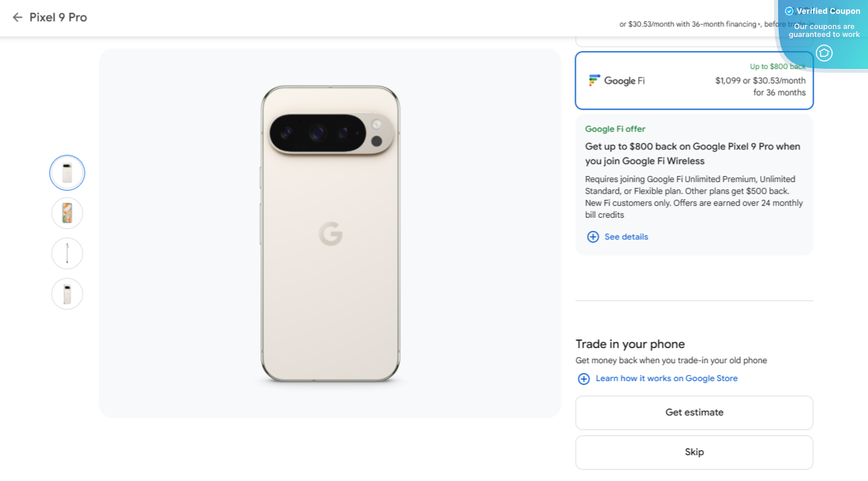Click the Google logo on the phone's back
868x481 pixels.
(331, 235)
